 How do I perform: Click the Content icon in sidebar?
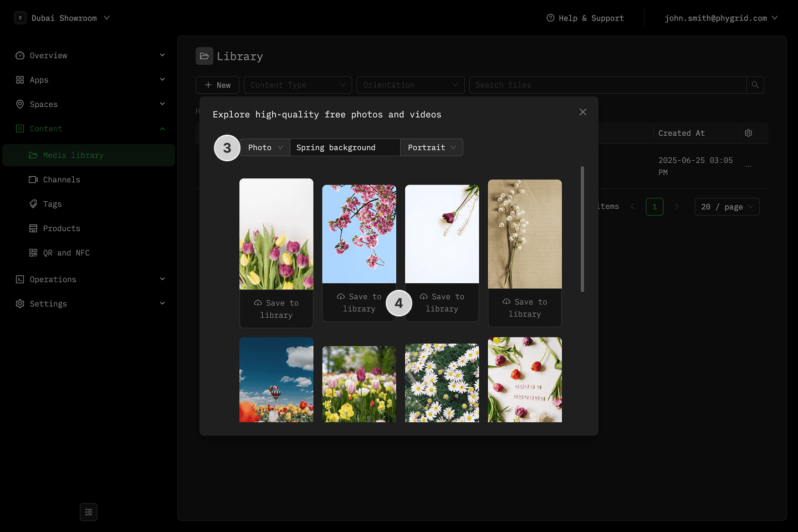20,129
